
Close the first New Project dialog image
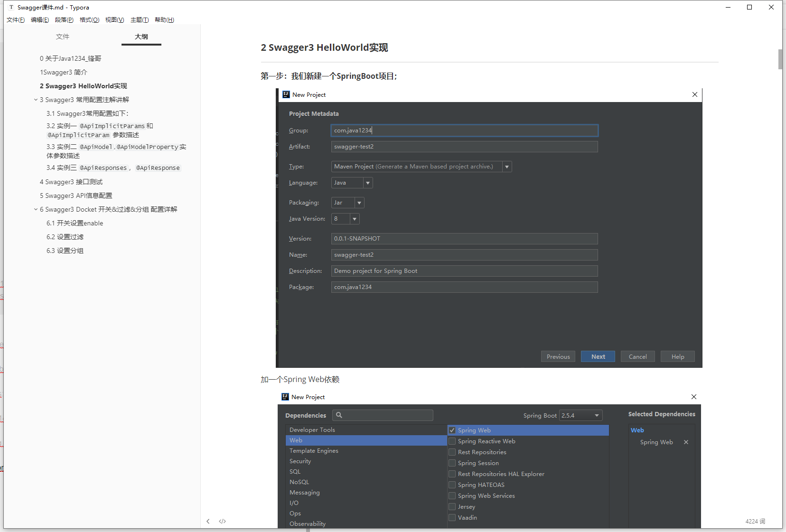click(x=695, y=94)
